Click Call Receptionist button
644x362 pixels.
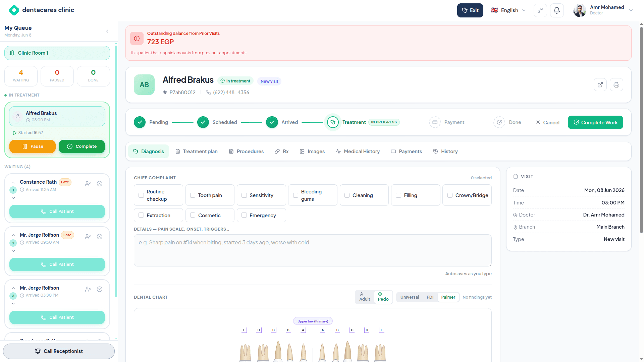coord(59,351)
